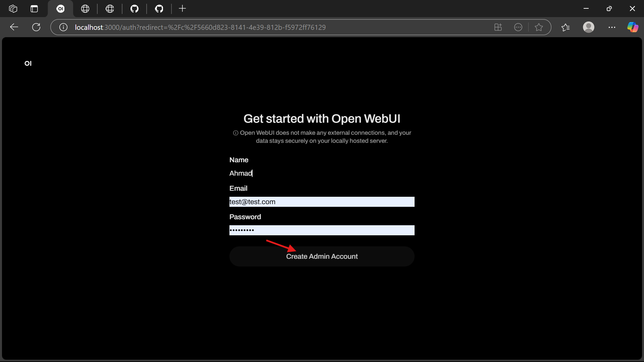Click the back arrow navigation button

pyautogui.click(x=14, y=27)
